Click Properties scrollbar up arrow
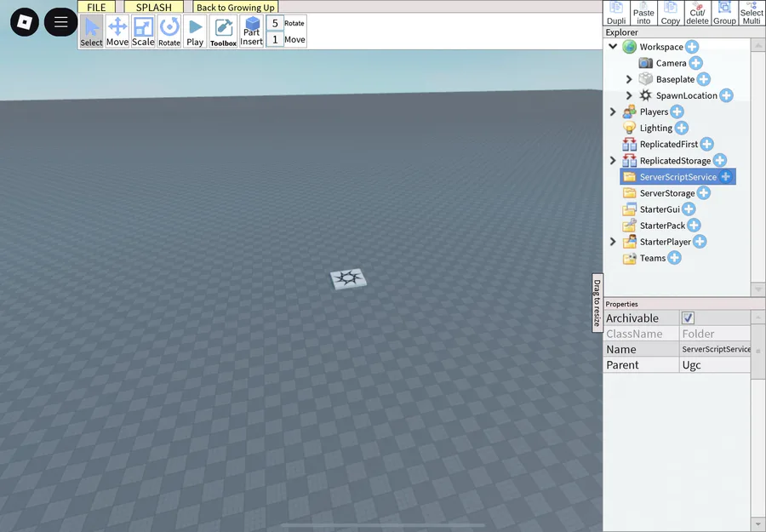Viewport: 766px width, 532px height. click(x=757, y=317)
